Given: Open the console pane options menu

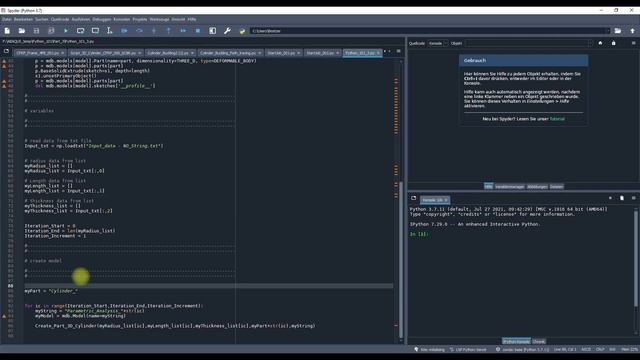Looking at the screenshot, I should tap(633, 198).
